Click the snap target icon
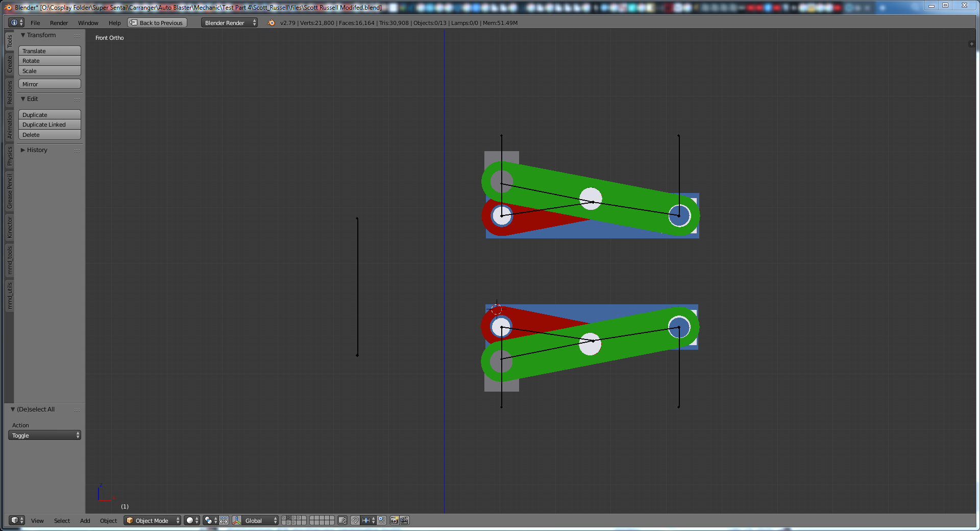Screen dimensions: 980x531 [382, 520]
